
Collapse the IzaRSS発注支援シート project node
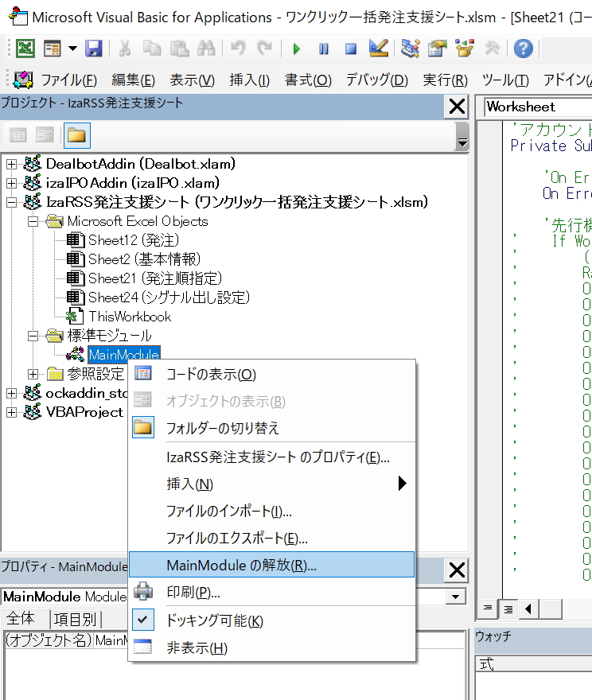click(x=12, y=202)
